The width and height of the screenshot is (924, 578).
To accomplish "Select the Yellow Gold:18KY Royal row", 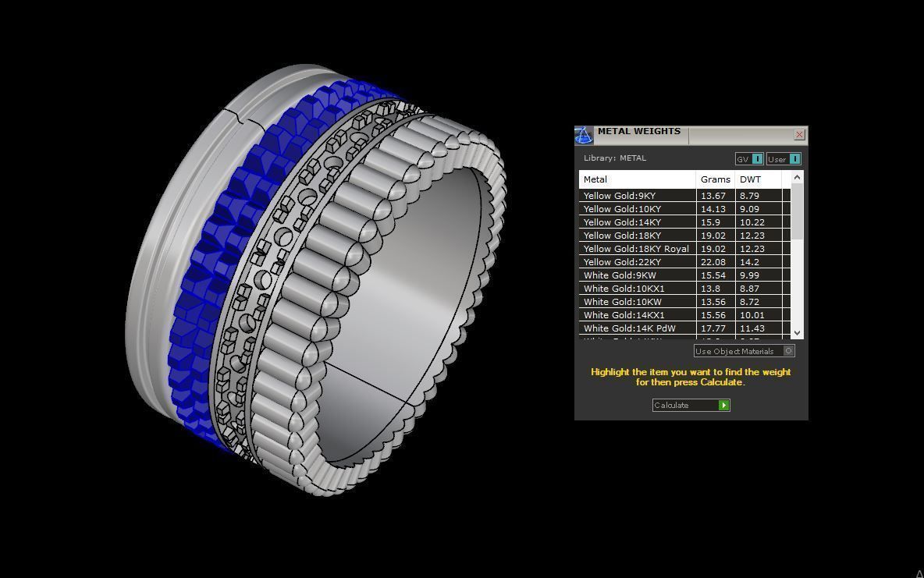I will pyautogui.click(x=684, y=249).
